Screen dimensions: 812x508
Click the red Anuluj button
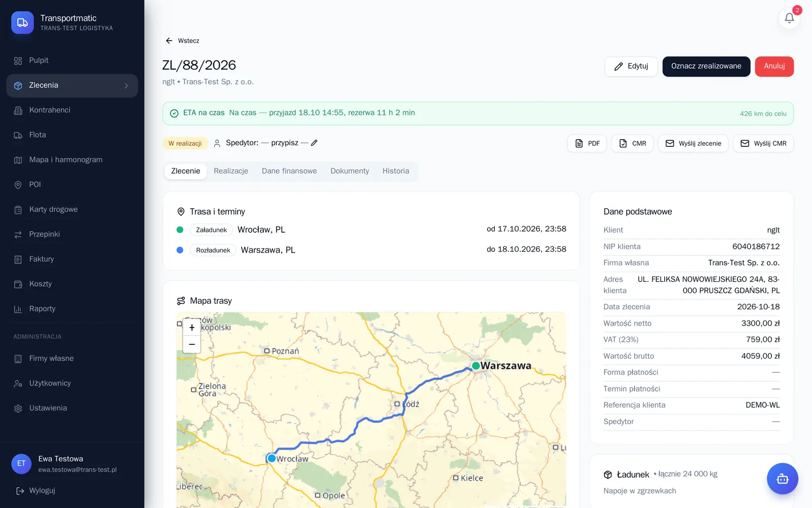pos(774,67)
